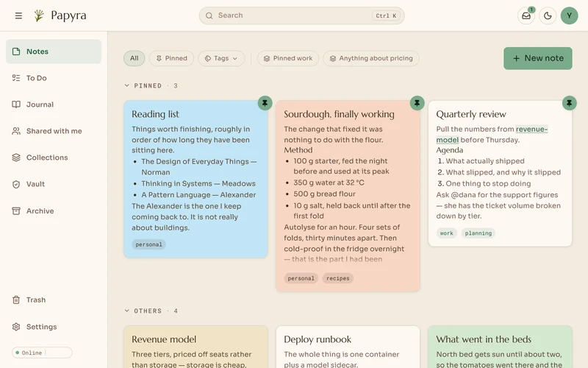Open Vault in the sidebar
588x368 pixels.
54,185
